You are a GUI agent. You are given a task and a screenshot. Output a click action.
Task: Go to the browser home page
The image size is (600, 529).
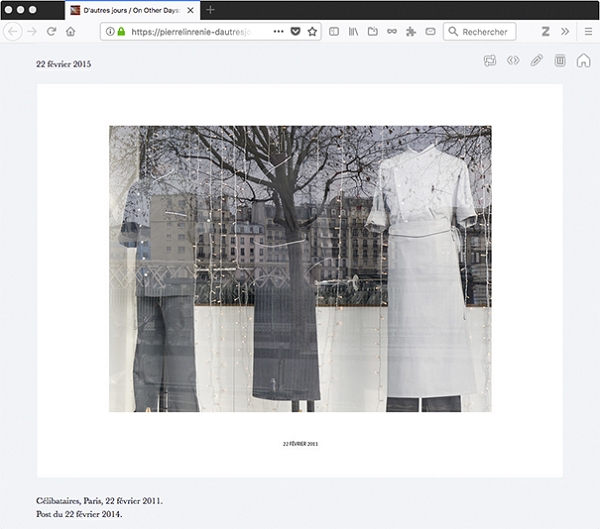point(70,32)
